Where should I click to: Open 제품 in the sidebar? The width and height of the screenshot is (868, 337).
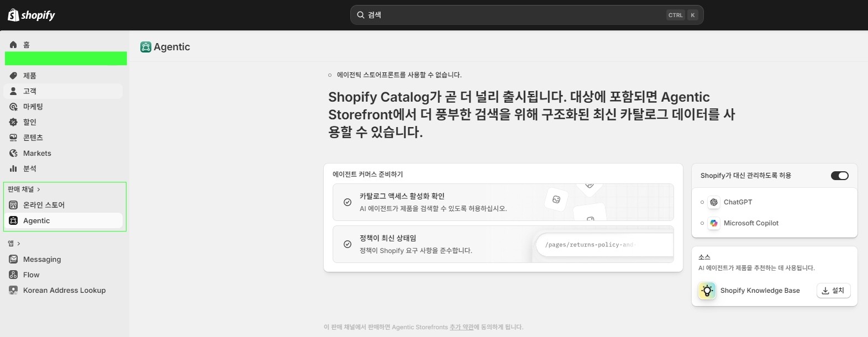(63, 76)
